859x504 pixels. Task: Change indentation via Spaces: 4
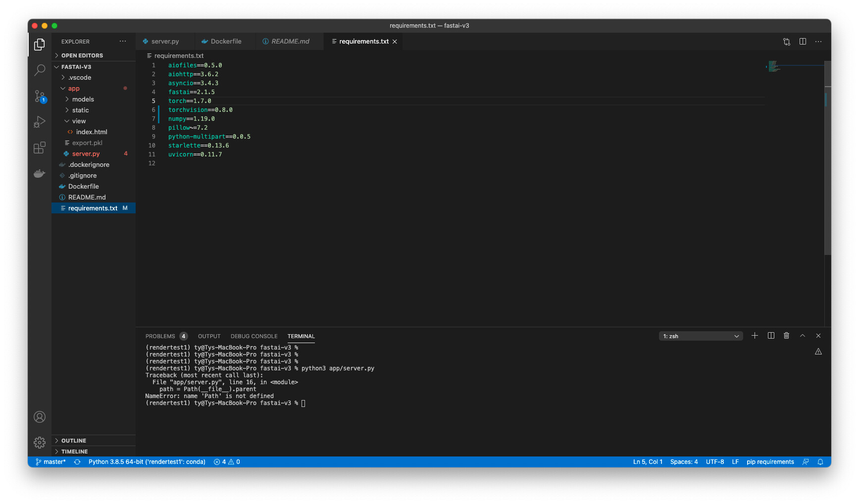[684, 462]
